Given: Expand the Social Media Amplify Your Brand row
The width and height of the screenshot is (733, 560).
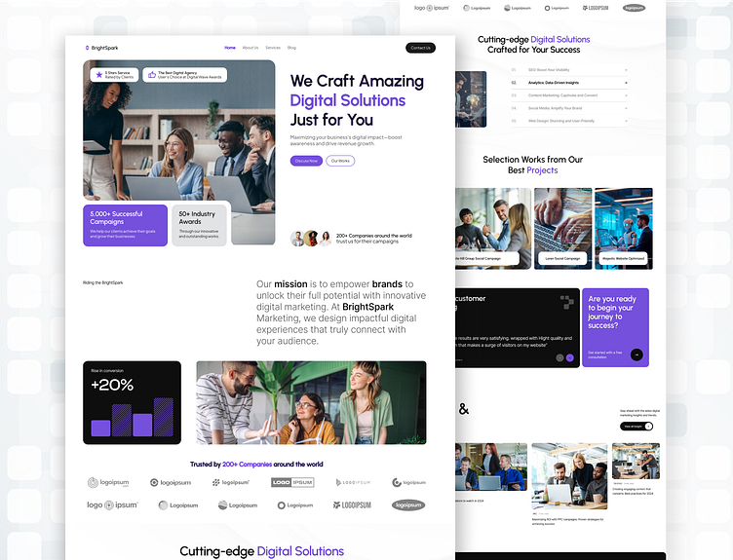Looking at the screenshot, I should click(x=569, y=108).
